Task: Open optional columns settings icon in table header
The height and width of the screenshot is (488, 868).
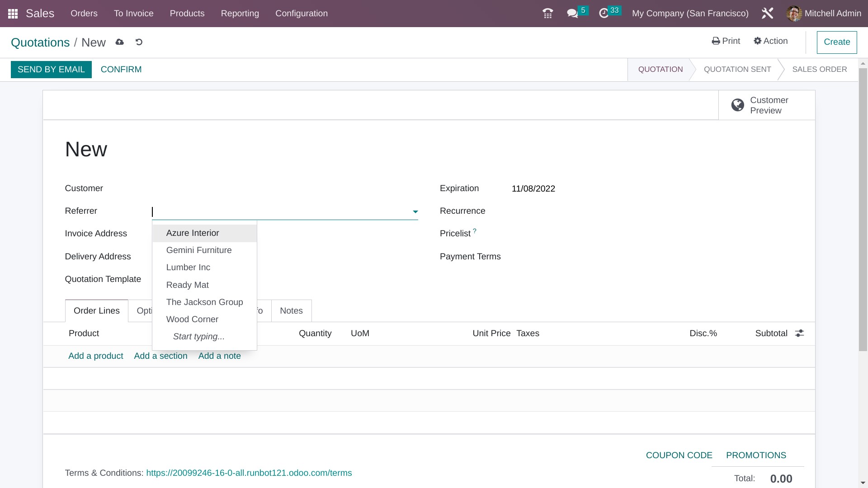Action: coord(799,333)
